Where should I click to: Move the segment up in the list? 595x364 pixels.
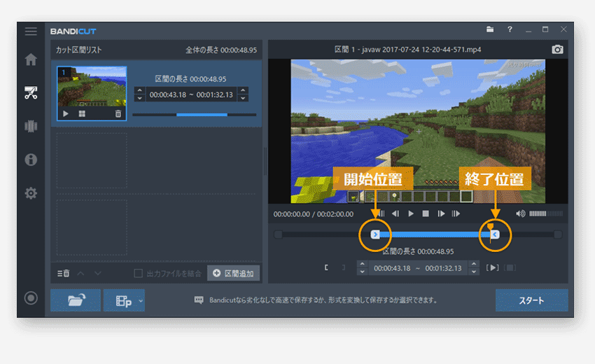coord(80,273)
